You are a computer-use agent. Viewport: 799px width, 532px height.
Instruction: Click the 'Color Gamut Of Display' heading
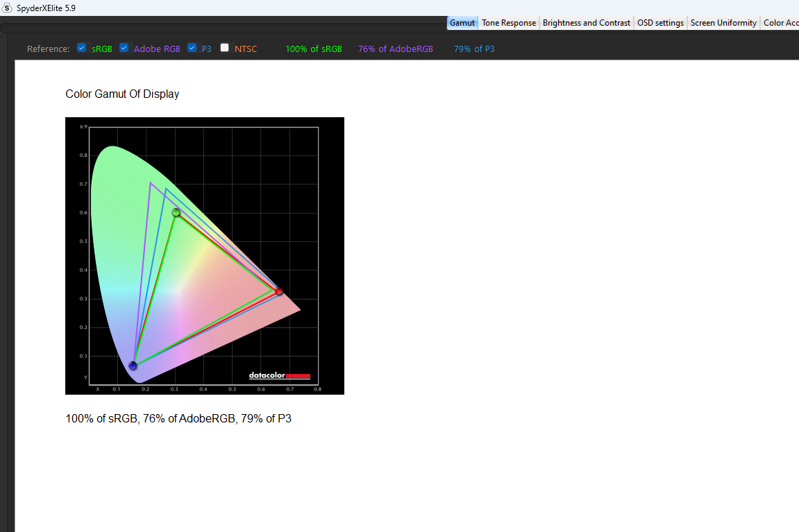[x=122, y=94]
